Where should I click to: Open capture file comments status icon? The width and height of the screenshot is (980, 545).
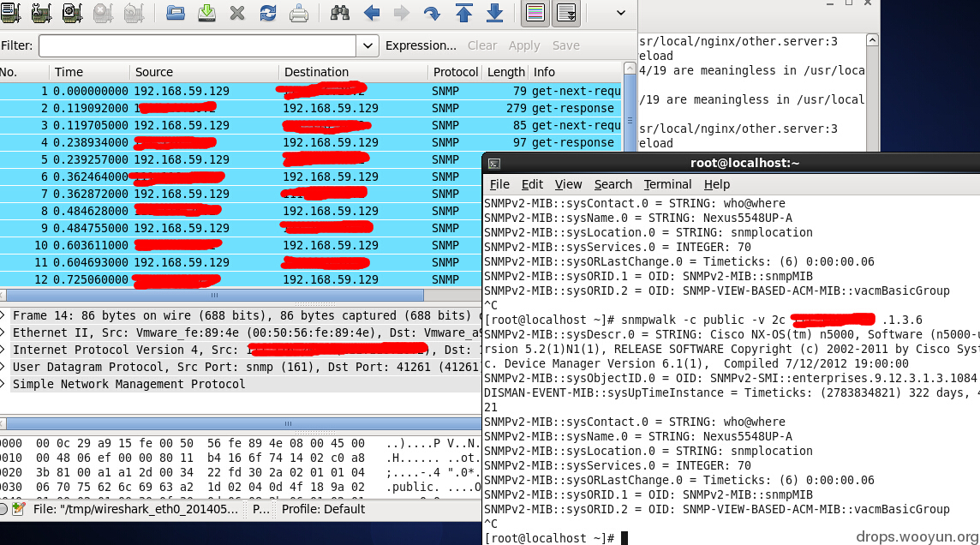[x=19, y=509]
